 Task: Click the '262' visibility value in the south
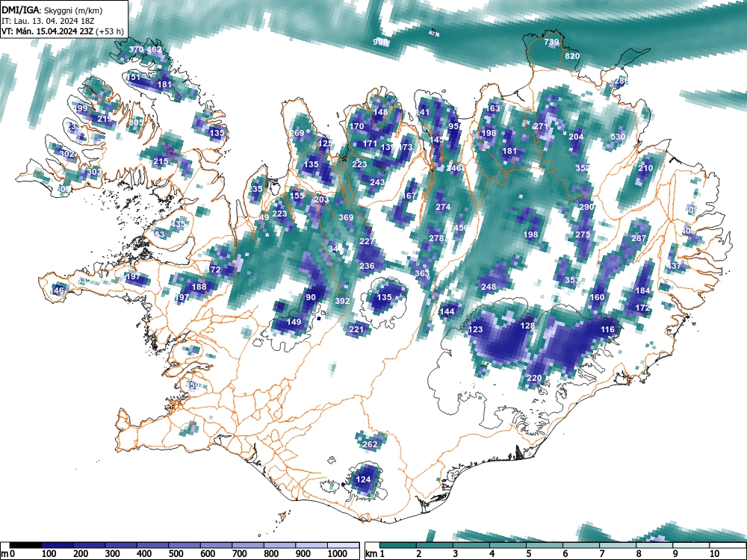pos(371,444)
